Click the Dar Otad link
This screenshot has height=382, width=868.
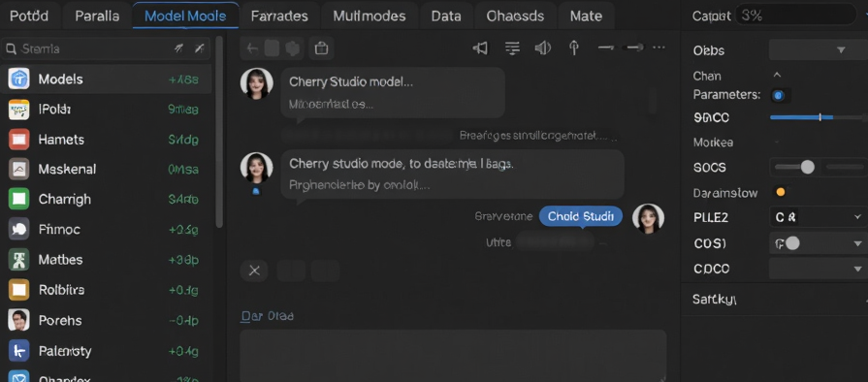click(267, 316)
